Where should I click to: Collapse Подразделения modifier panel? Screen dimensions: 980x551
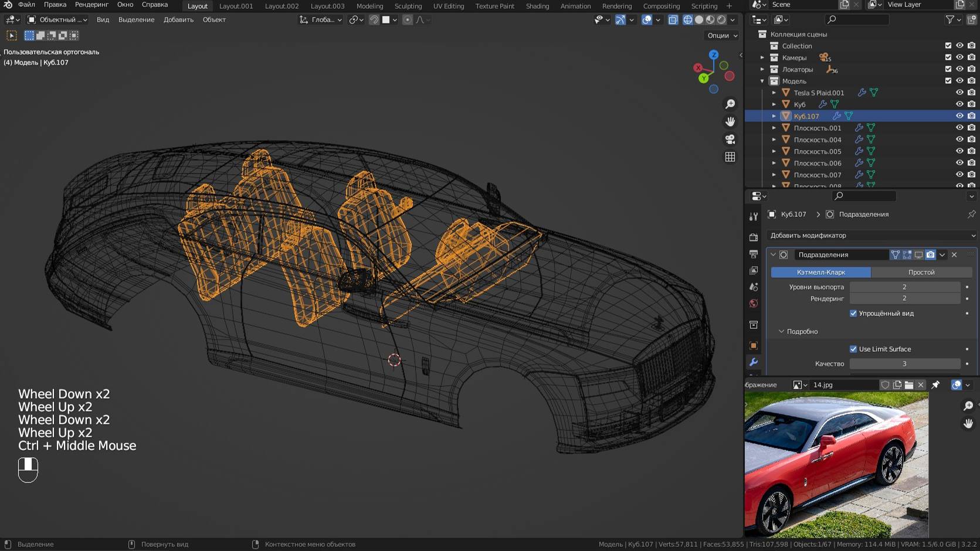[773, 254]
